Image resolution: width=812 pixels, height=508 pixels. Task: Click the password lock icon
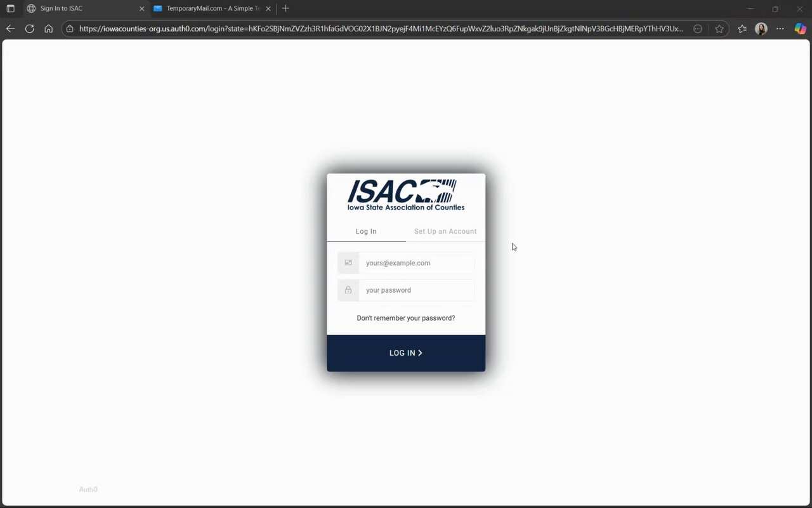348,290
